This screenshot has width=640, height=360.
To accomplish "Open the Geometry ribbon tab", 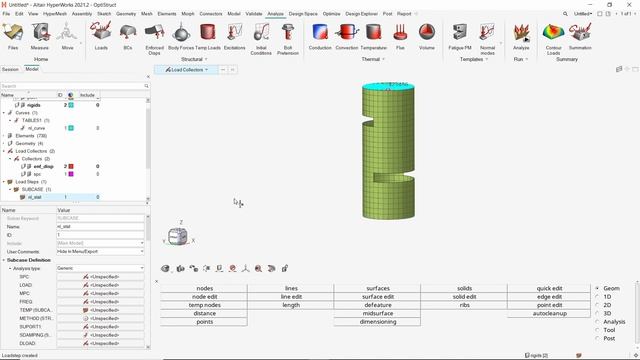I will click(126, 14).
